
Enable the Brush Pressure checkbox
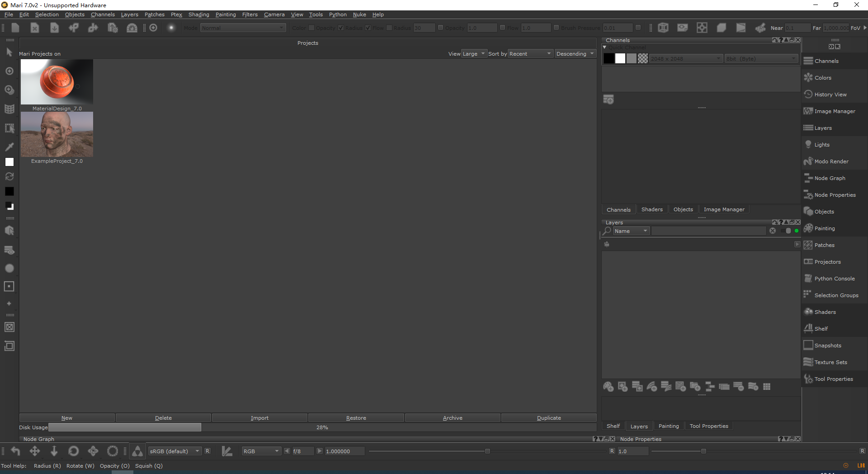click(x=556, y=28)
